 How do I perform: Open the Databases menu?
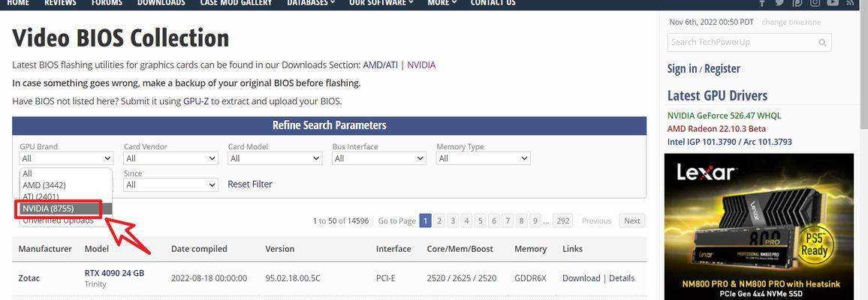coord(311,3)
